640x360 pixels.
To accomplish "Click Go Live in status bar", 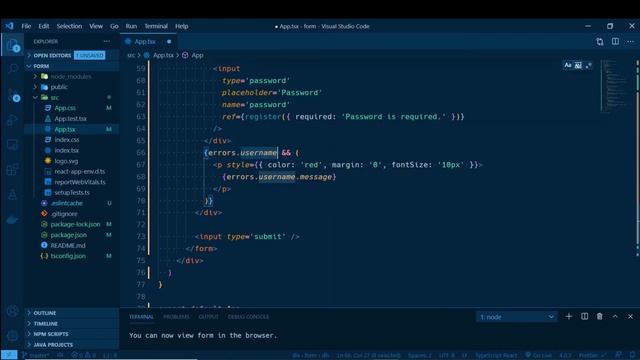I will coord(539,355).
